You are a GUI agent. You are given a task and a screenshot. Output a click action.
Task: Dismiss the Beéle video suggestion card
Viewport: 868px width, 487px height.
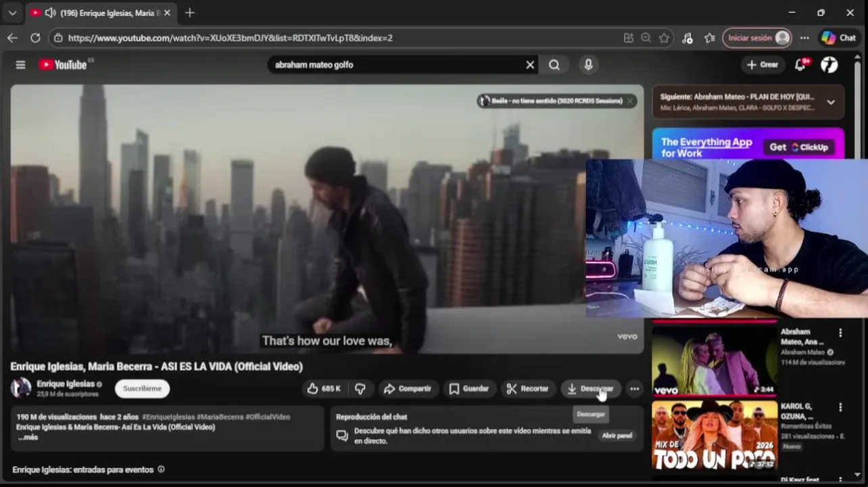[x=630, y=101]
